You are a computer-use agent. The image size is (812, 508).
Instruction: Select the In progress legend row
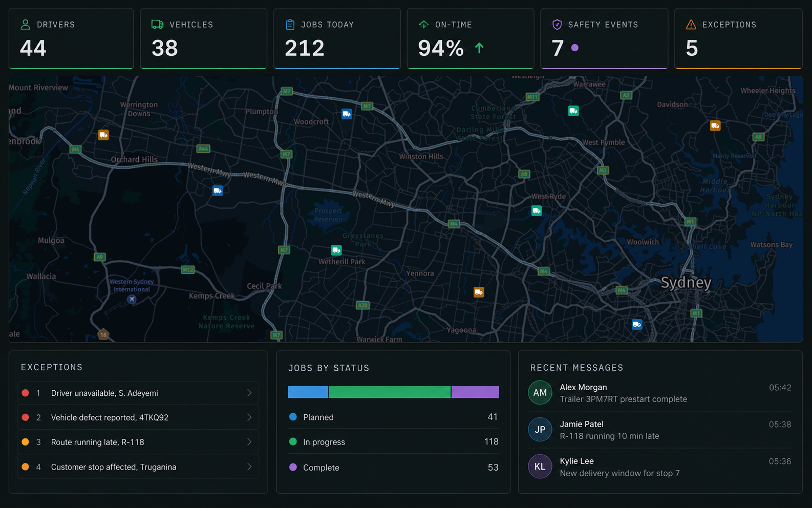pos(393,442)
